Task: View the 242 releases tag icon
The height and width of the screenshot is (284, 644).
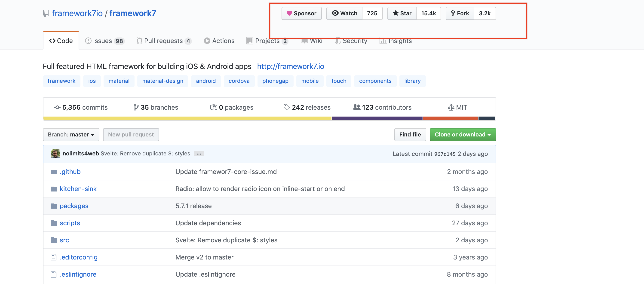Action: (x=287, y=107)
